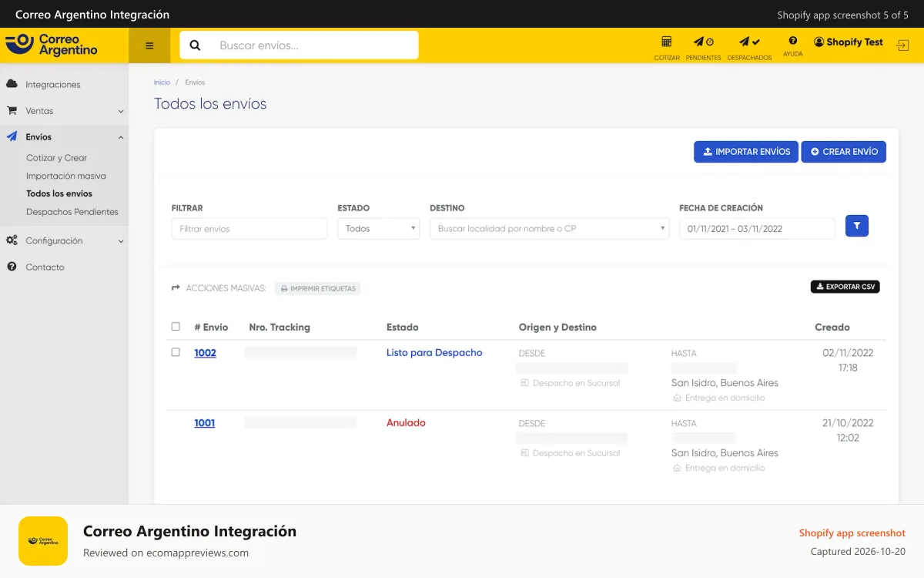Image resolution: width=924 pixels, height=578 pixels.
Task: Click the Nro. Tracking column header
Action: (x=280, y=328)
